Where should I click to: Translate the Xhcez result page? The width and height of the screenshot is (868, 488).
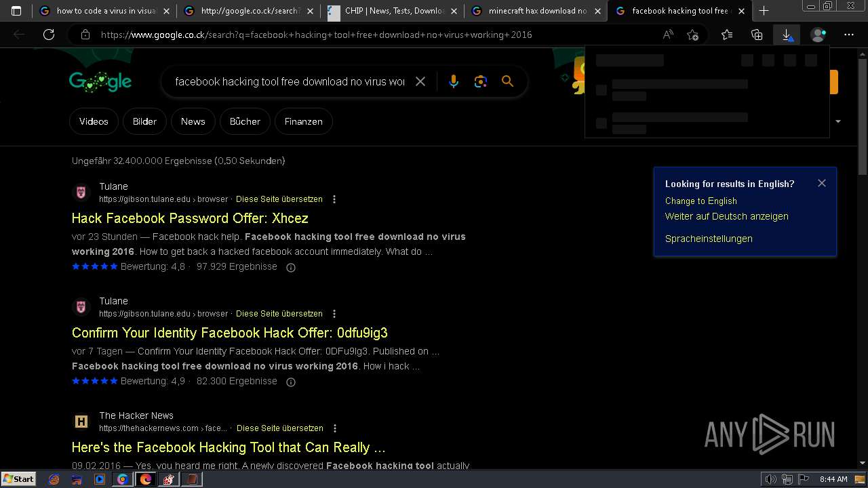279,199
